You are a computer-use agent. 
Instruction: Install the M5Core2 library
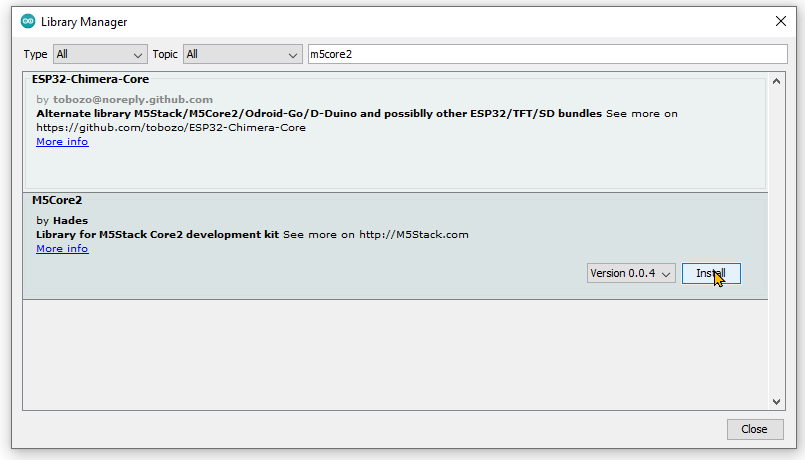pos(711,273)
